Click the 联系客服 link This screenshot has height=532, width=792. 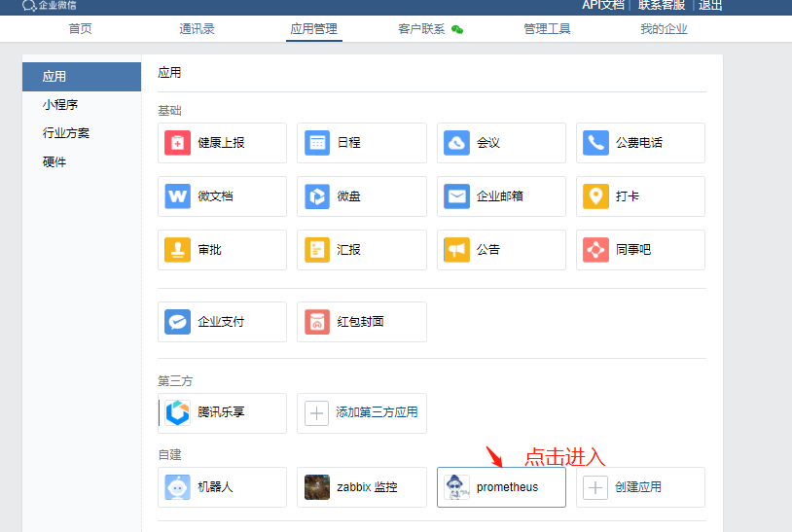[662, 5]
